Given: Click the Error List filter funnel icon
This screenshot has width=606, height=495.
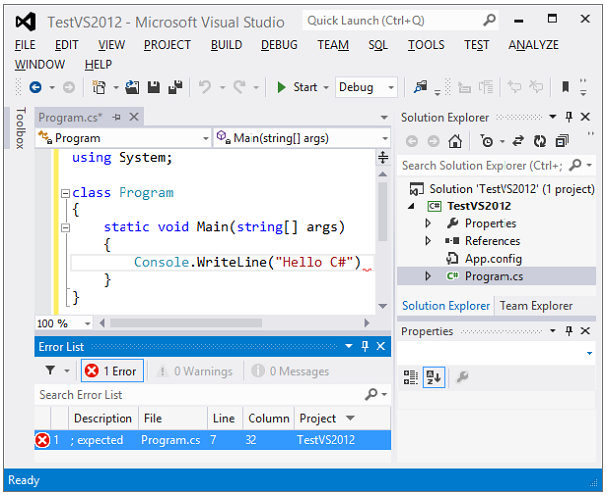Looking at the screenshot, I should pyautogui.click(x=50, y=371).
